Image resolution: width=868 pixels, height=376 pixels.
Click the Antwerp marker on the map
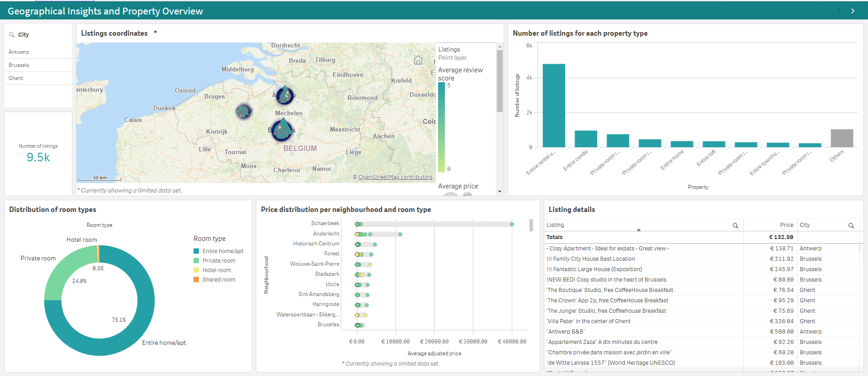point(285,95)
